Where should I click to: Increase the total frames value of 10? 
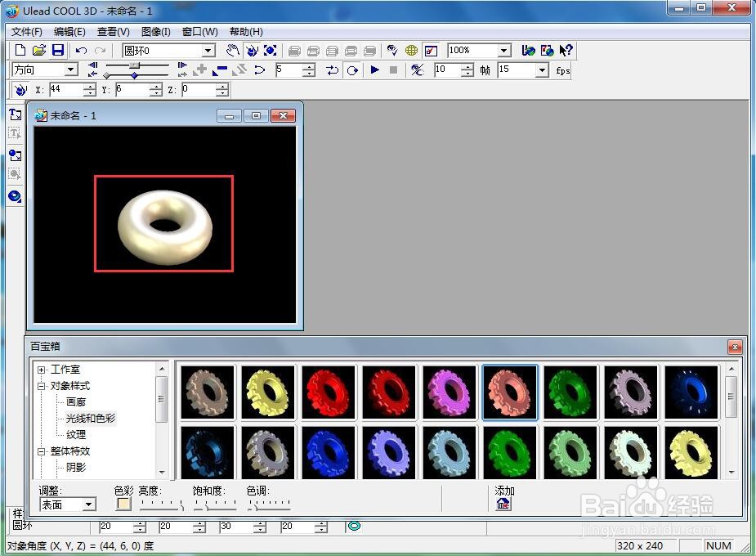pos(467,67)
